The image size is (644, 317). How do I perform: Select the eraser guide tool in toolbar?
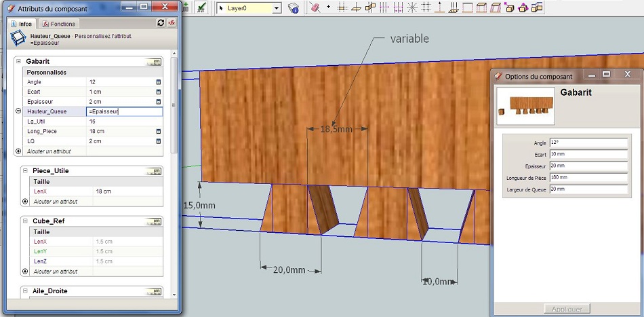(x=315, y=7)
